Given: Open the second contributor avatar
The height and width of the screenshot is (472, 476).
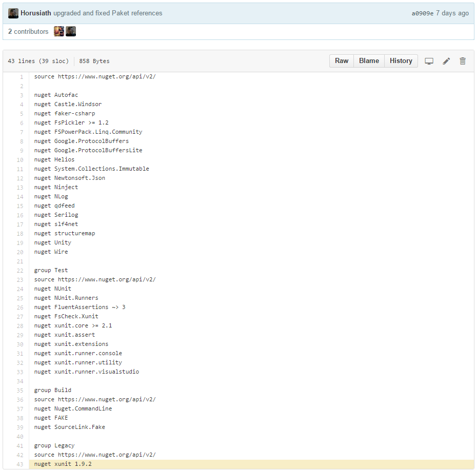Looking at the screenshot, I should pos(71,31).
